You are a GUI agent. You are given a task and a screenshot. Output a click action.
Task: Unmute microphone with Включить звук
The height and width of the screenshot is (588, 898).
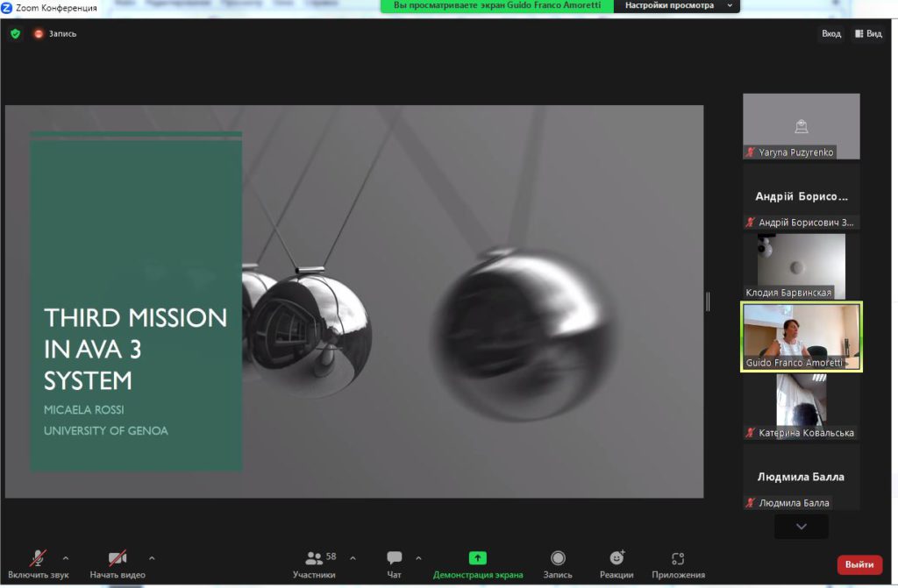tap(39, 563)
